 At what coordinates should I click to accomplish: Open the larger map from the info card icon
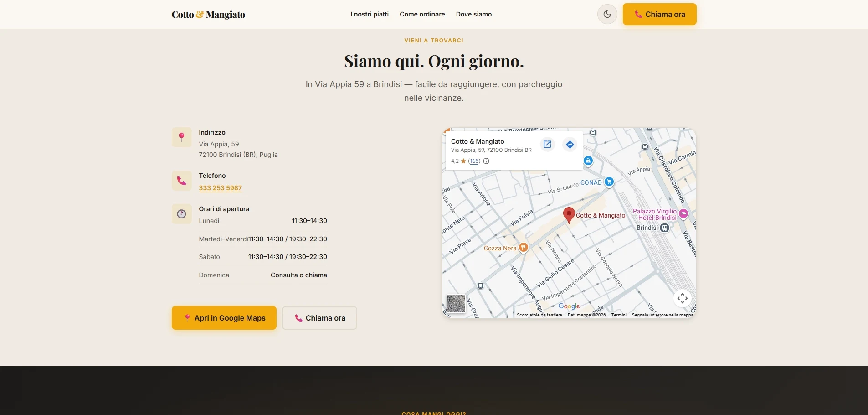[547, 145]
